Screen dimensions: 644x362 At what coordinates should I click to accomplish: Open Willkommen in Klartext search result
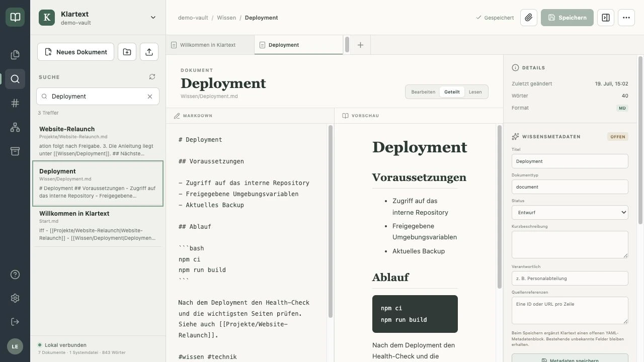(98, 225)
